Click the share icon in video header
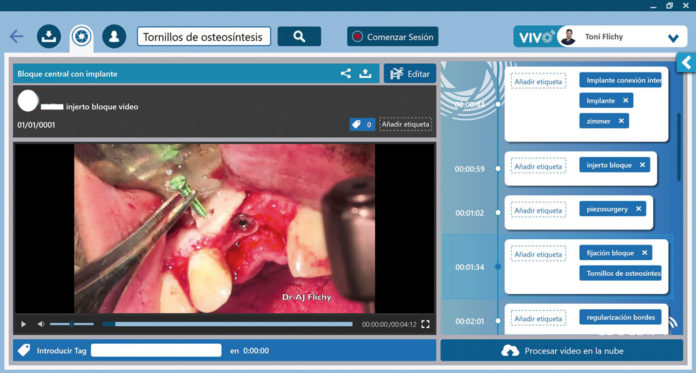This screenshot has height=373, width=696. click(x=346, y=74)
